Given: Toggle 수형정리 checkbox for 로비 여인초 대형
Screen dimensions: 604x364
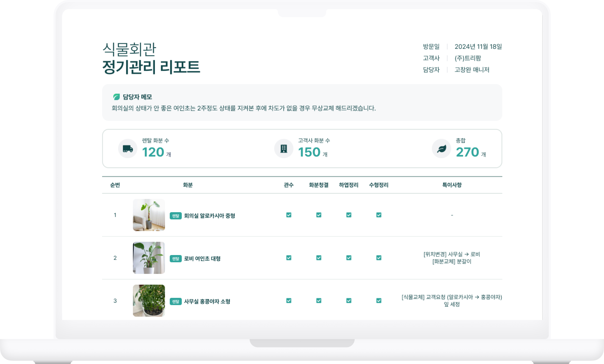Looking at the screenshot, I should (379, 258).
